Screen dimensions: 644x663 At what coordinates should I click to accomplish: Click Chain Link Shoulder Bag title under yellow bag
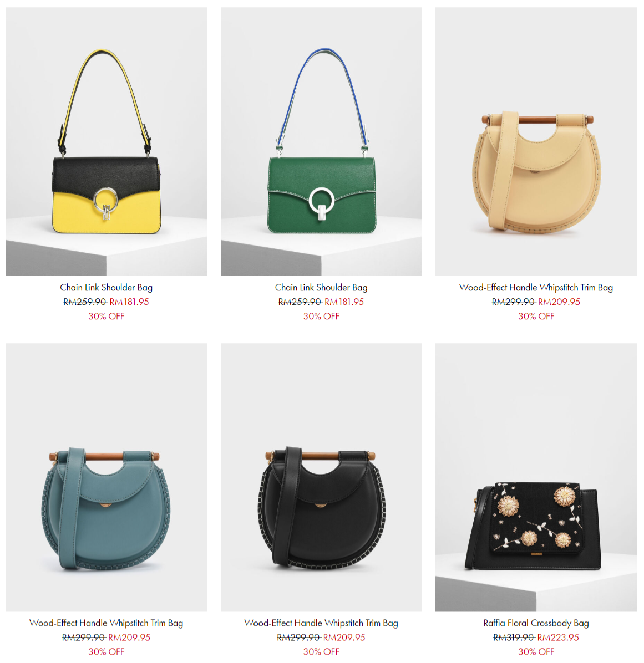tap(106, 288)
